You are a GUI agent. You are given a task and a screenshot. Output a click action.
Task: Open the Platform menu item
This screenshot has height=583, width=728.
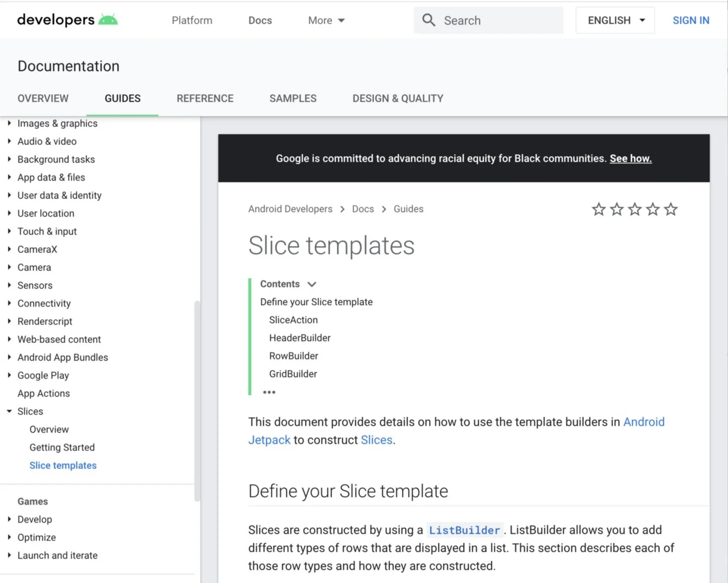[x=192, y=21]
